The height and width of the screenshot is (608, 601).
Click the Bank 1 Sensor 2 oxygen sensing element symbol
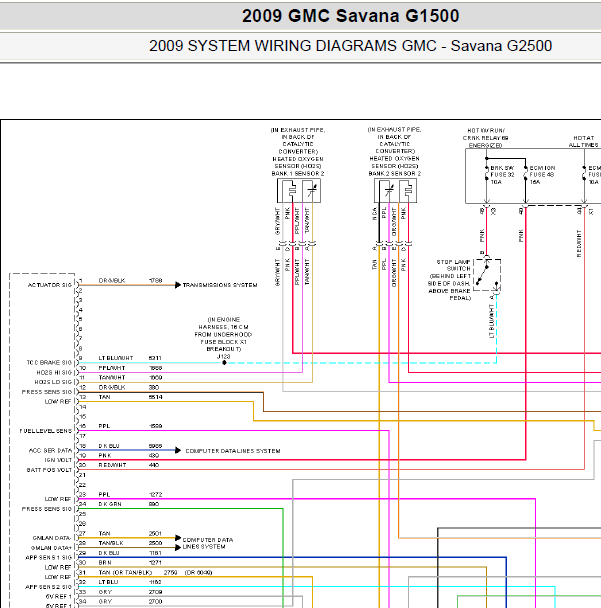coord(311,191)
